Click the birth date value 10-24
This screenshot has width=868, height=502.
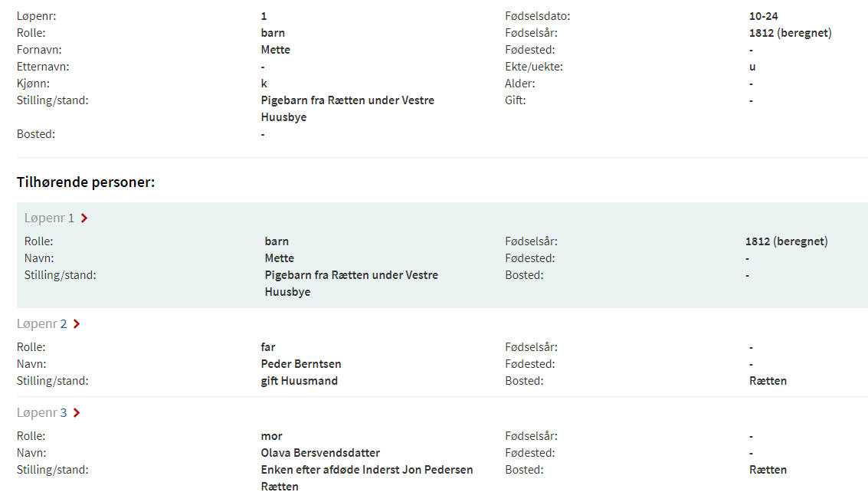(x=764, y=16)
